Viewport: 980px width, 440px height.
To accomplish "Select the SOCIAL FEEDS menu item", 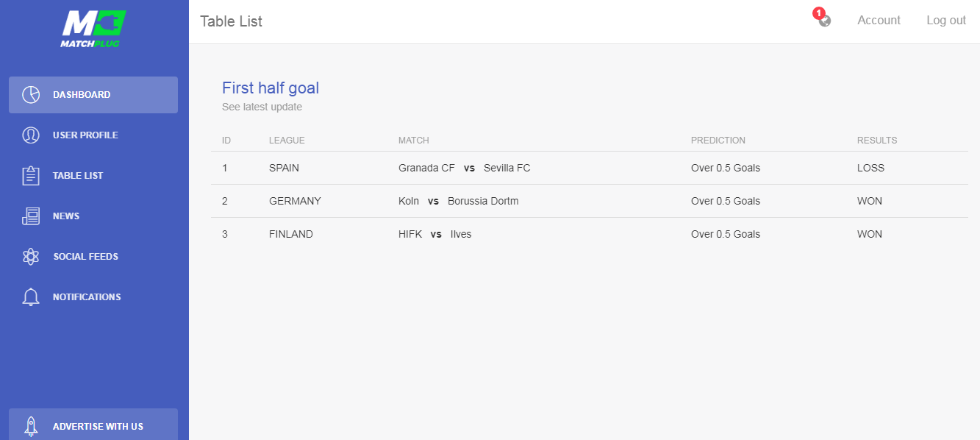I will click(93, 257).
